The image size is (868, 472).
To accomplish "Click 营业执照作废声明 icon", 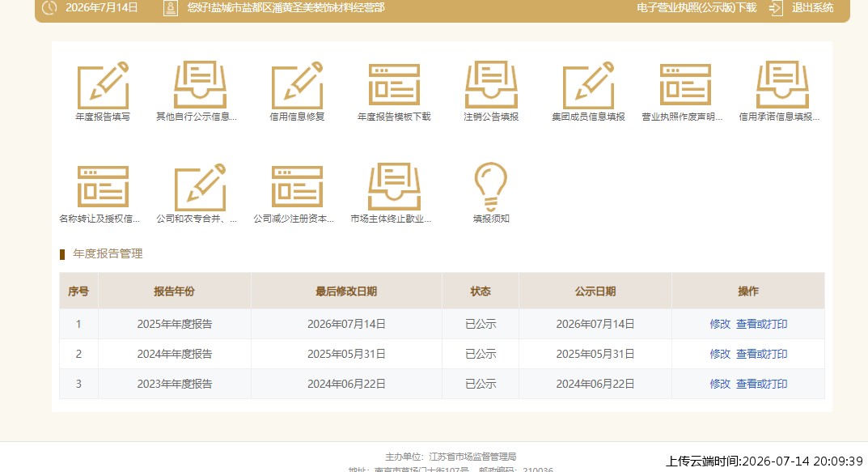I will coord(685,85).
